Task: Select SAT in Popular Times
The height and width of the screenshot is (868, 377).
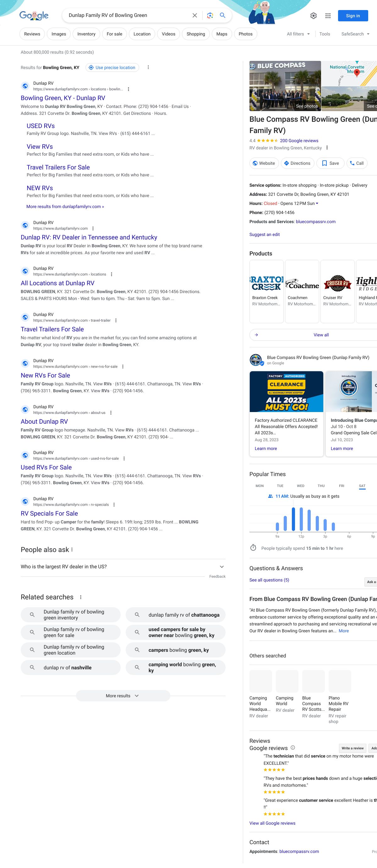Action: pyautogui.click(x=362, y=486)
